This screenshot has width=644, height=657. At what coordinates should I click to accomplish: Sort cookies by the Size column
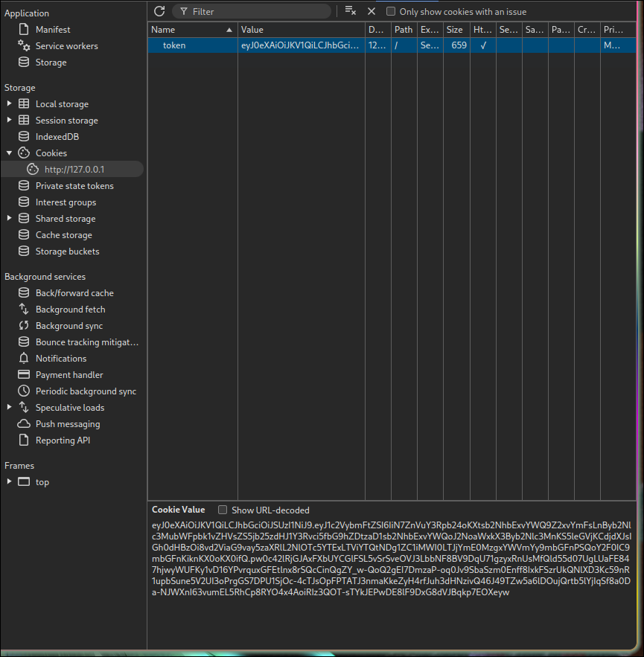pyautogui.click(x=454, y=30)
